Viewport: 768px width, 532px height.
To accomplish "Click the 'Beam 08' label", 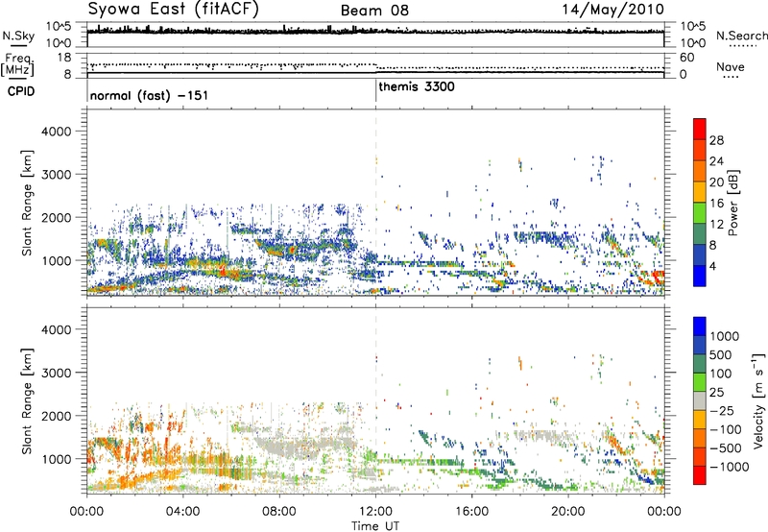I will coord(374,11).
